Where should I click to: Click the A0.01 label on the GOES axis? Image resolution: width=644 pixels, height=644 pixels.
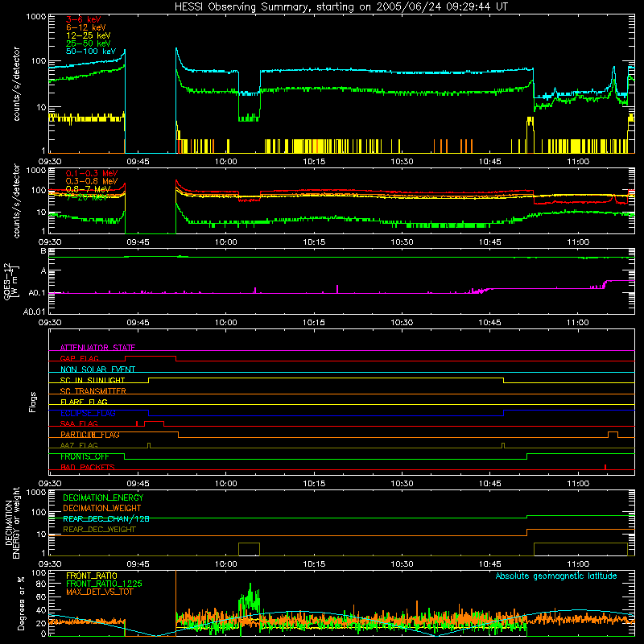pyautogui.click(x=34, y=312)
